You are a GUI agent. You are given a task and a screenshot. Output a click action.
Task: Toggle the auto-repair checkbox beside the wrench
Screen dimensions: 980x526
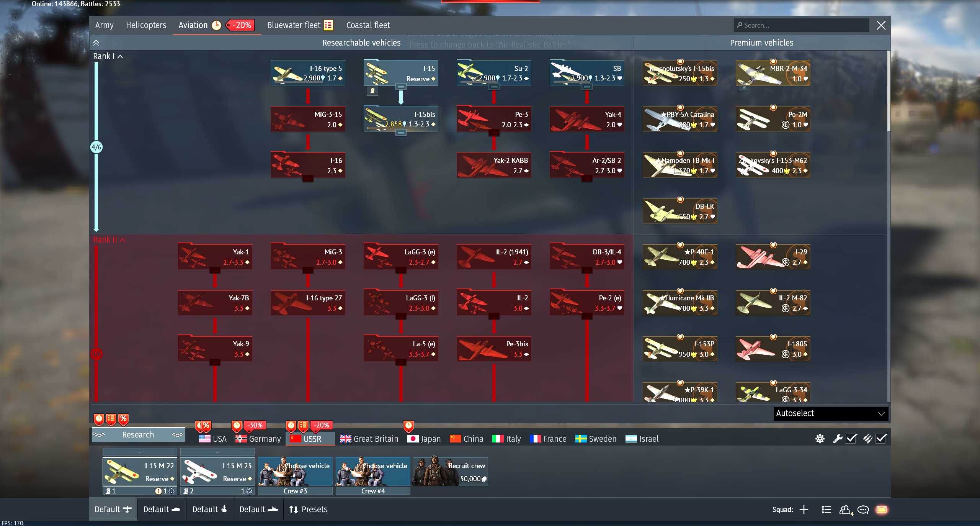tap(851, 439)
